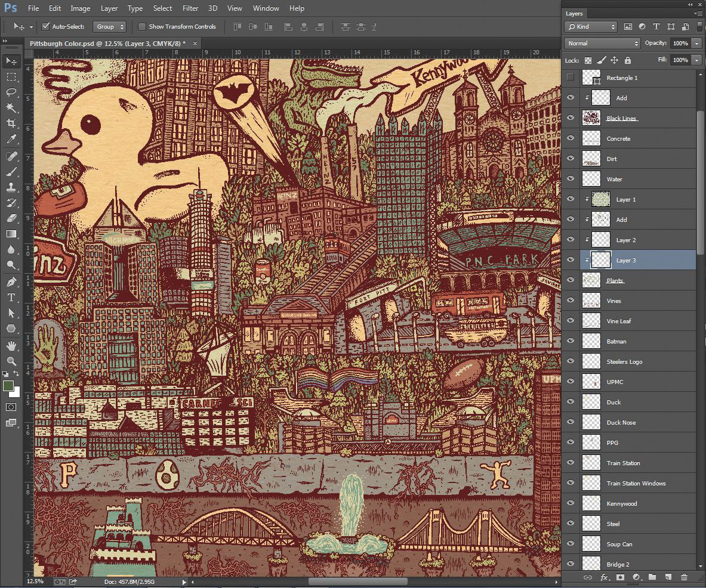This screenshot has height=588, width=706.
Task: Create a new layer
Action: pos(668,577)
